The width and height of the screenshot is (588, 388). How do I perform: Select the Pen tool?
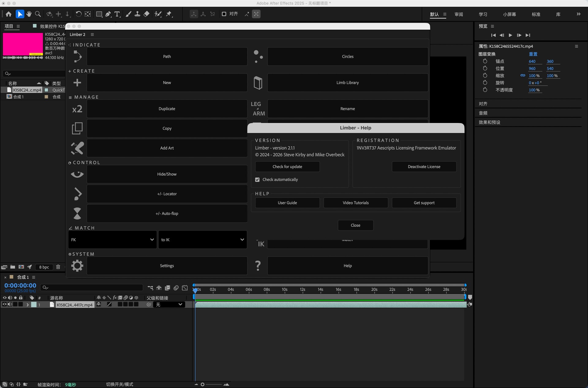[x=108, y=14]
